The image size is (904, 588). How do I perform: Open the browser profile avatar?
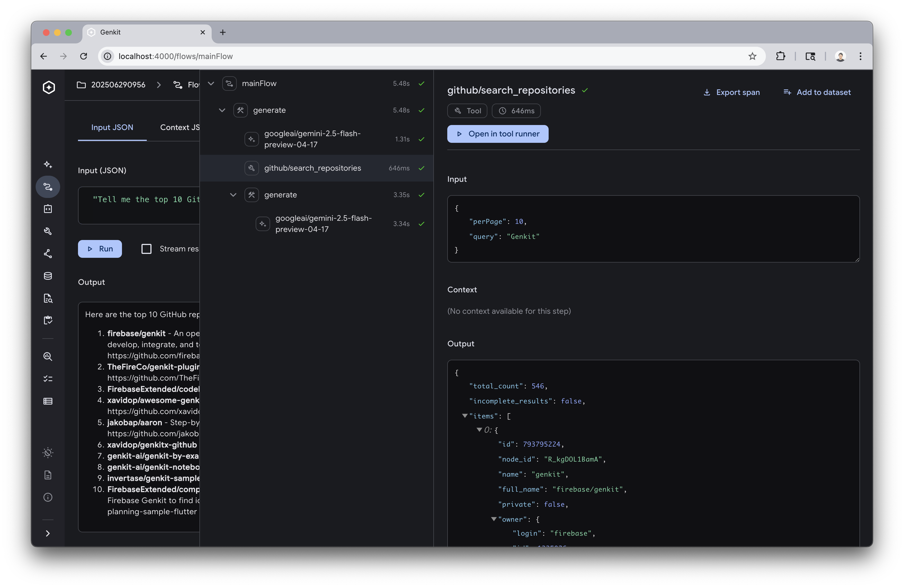point(840,56)
